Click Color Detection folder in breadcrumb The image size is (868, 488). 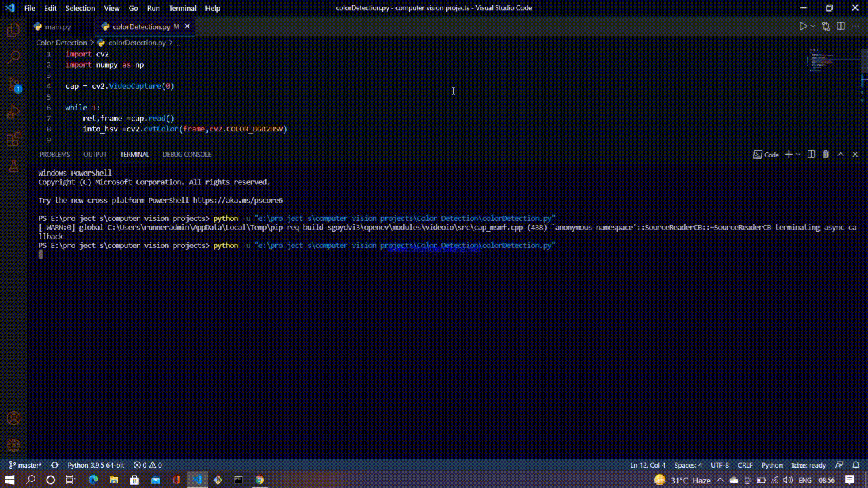click(x=62, y=43)
